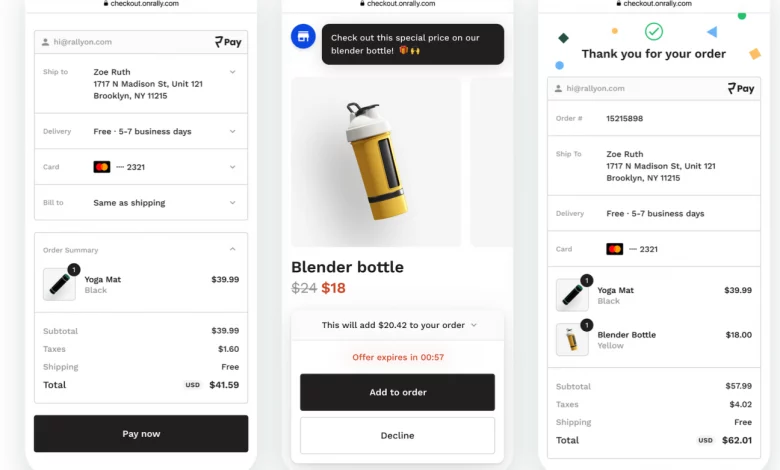Screen dimensions: 780x470
Task: Click the Yoga Mat thumbnail in left Order Summary
Action: pyautogui.click(x=59, y=284)
